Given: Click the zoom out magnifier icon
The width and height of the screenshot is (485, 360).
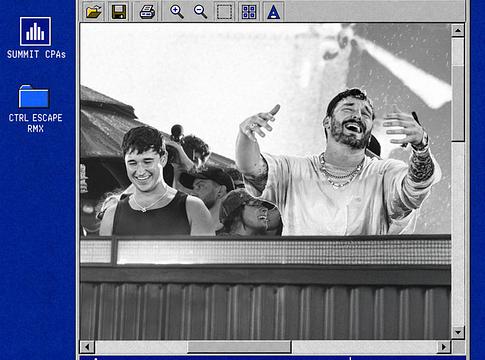Looking at the screenshot, I should click(x=200, y=12).
